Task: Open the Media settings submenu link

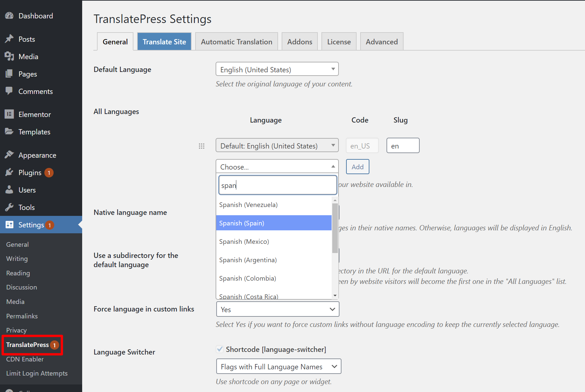Action: pos(15,302)
